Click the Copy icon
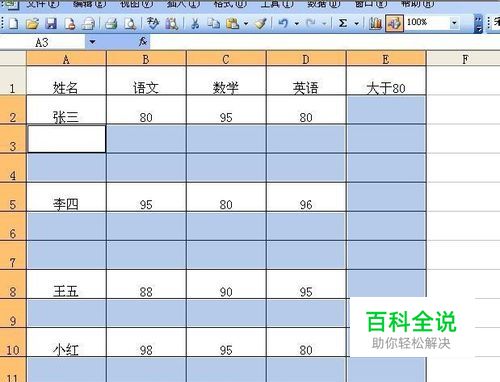 (213, 23)
